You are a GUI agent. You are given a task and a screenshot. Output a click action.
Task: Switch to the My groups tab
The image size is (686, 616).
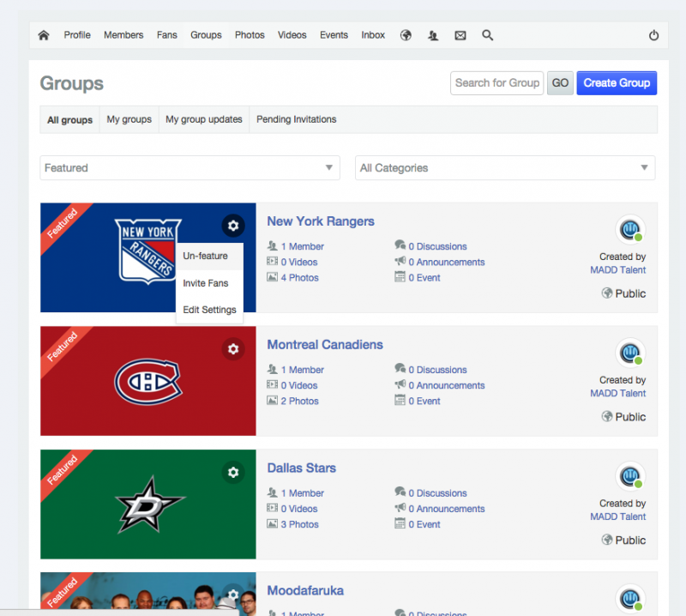[129, 119]
